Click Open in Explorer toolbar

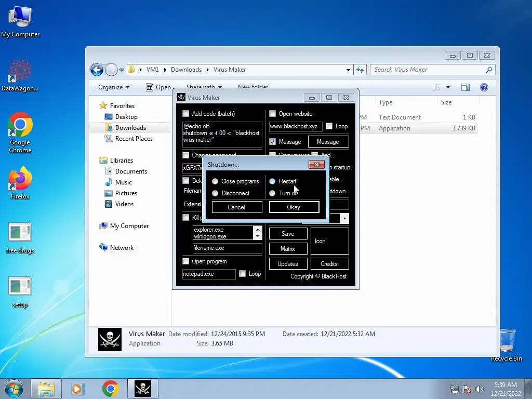pos(158,87)
